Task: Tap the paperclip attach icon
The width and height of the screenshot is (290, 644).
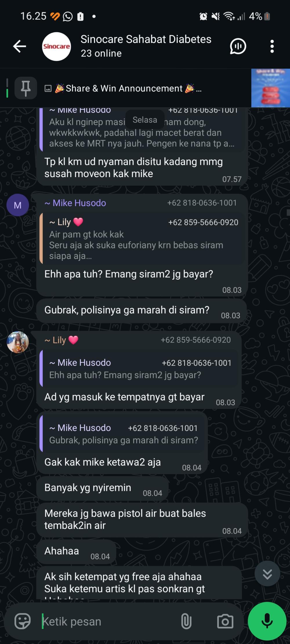Action: tap(186, 622)
